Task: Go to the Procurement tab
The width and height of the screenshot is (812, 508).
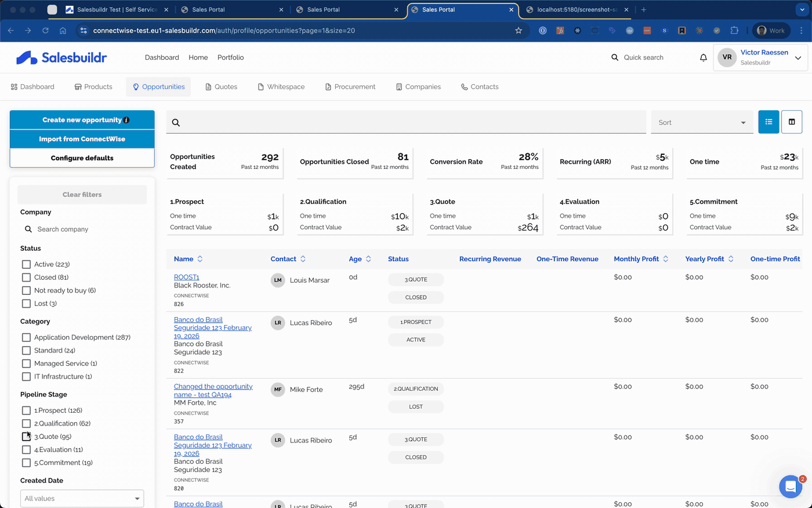Action: (350, 87)
